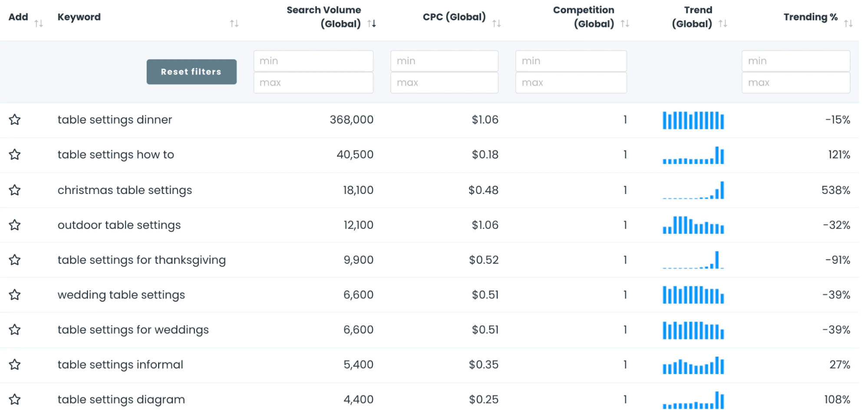Click the 40,500 search volume value
The width and height of the screenshot is (868, 417).
(355, 154)
